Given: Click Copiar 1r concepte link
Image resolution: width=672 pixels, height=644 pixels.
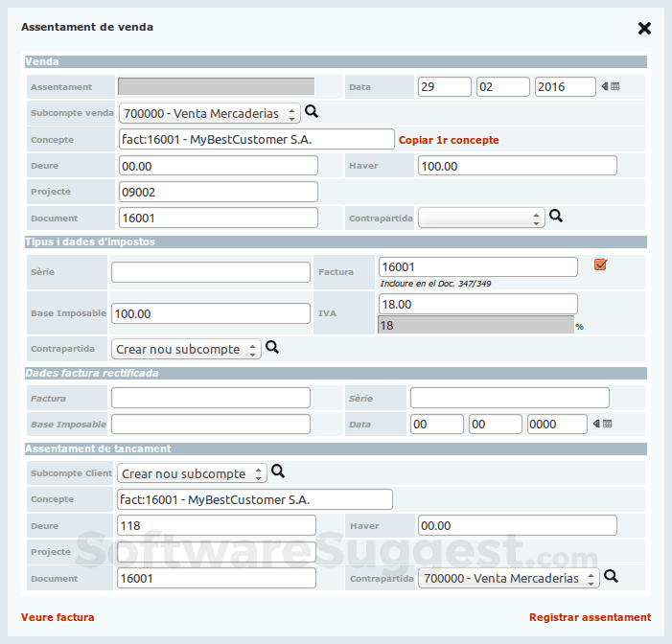Looking at the screenshot, I should tap(449, 140).
